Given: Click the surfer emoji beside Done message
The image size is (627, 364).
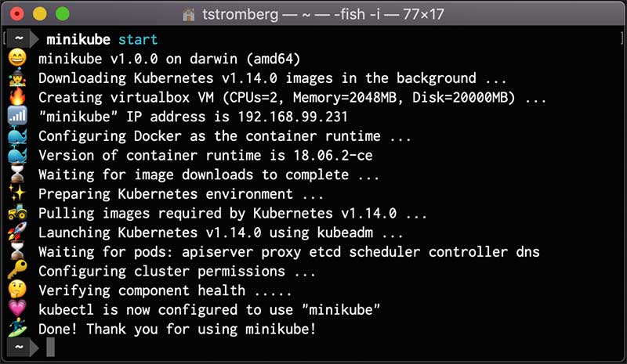Looking at the screenshot, I should coord(17,329).
